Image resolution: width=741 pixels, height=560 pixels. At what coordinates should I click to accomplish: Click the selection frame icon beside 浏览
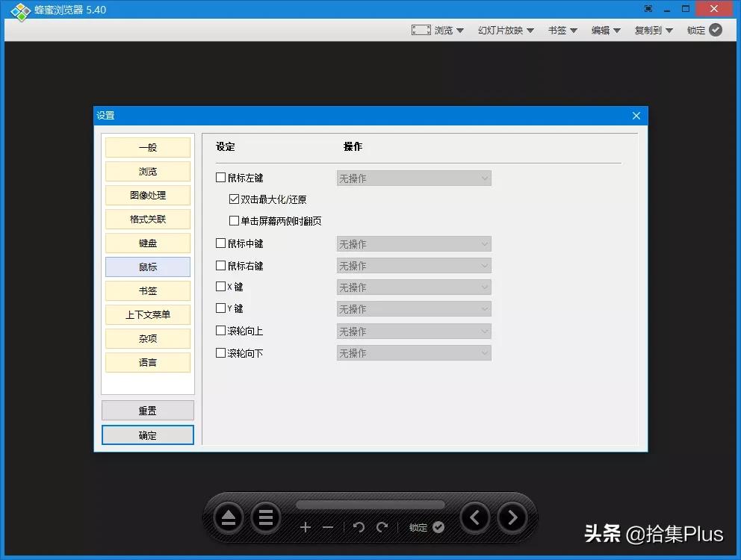tap(421, 30)
